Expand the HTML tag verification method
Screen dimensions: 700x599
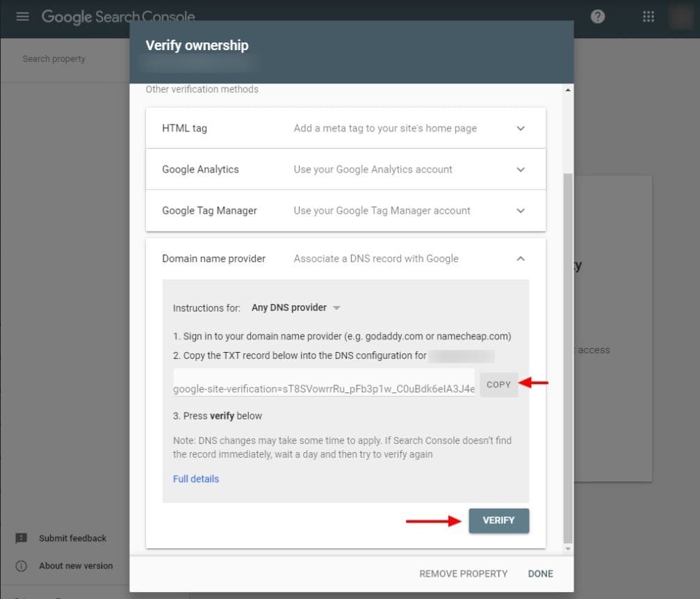tap(521, 129)
